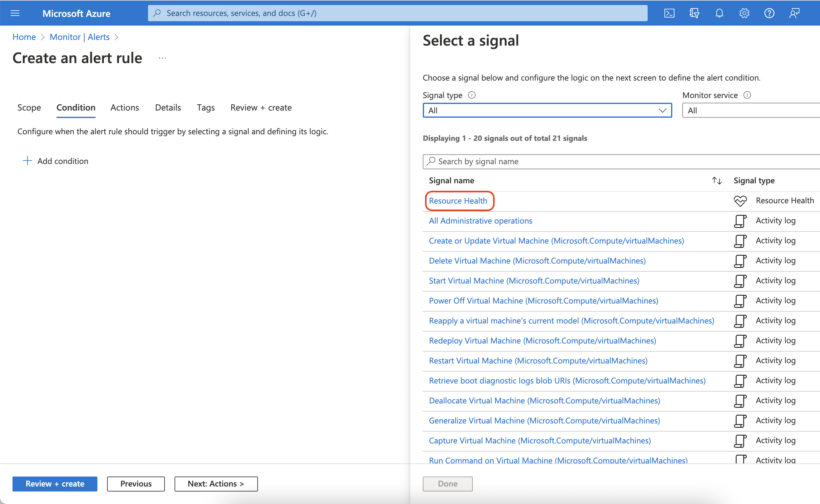Screen dimensions: 820x504
Task: Sort signals by Signal name arrows
Action: [x=717, y=180]
